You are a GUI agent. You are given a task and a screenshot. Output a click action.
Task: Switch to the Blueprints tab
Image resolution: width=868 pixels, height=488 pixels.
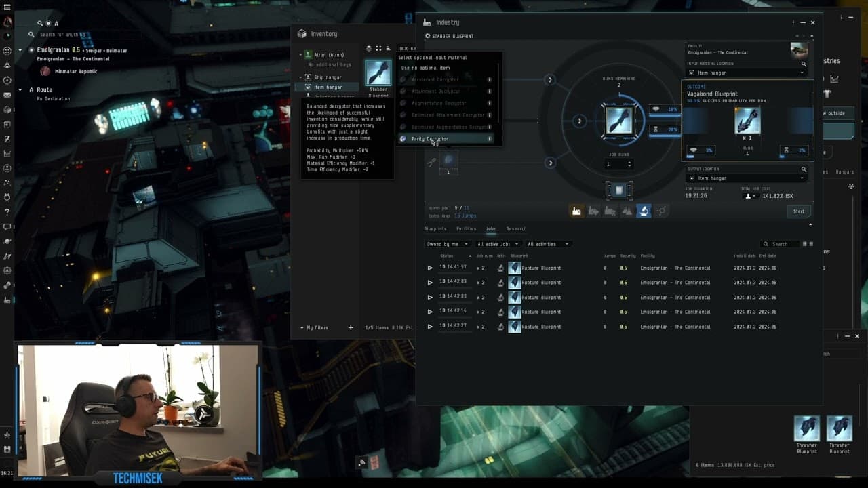click(x=435, y=228)
